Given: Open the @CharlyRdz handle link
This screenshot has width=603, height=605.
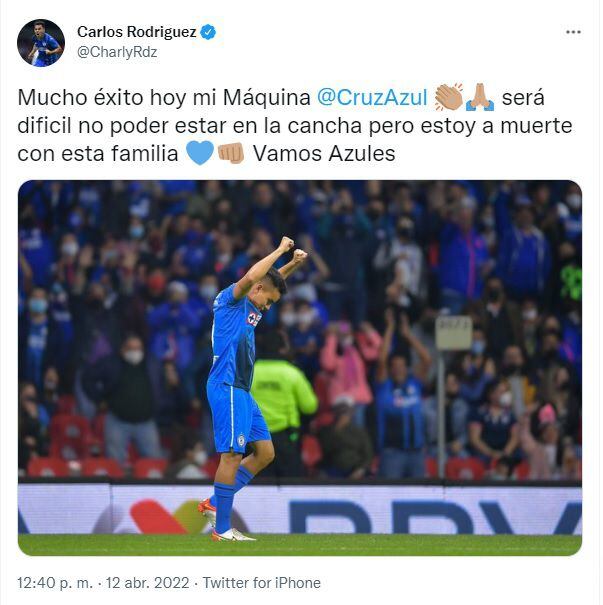Looking at the screenshot, I should point(117,52).
